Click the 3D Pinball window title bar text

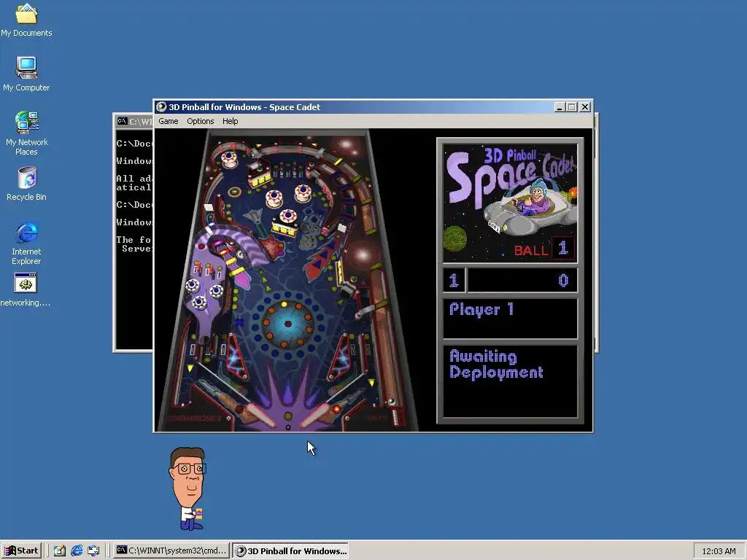pos(244,107)
